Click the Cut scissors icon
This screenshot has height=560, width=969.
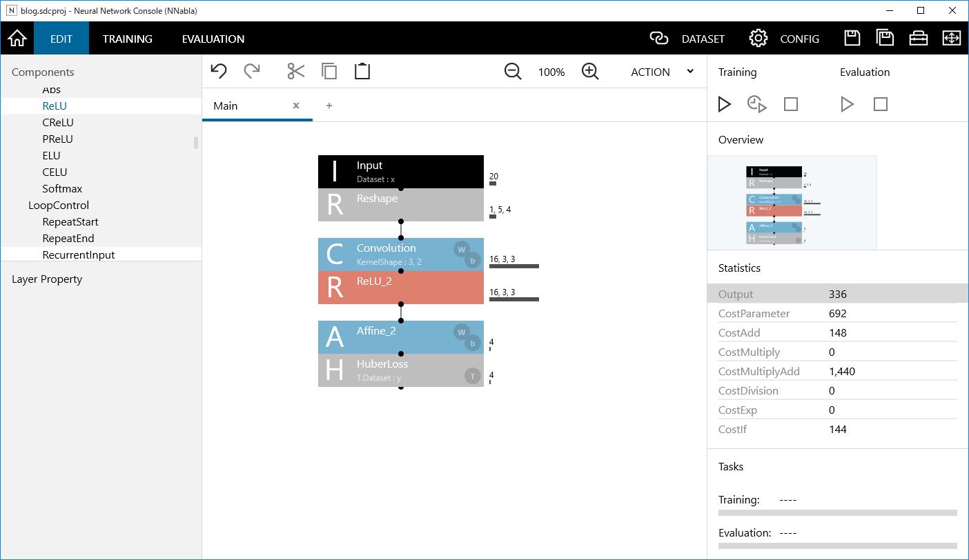click(x=295, y=72)
